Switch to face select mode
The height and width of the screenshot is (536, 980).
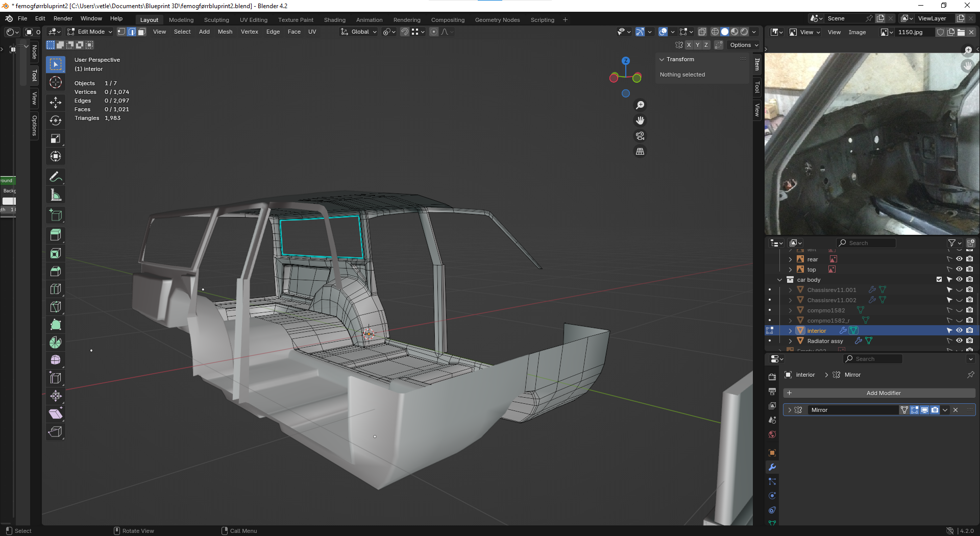pos(142,32)
